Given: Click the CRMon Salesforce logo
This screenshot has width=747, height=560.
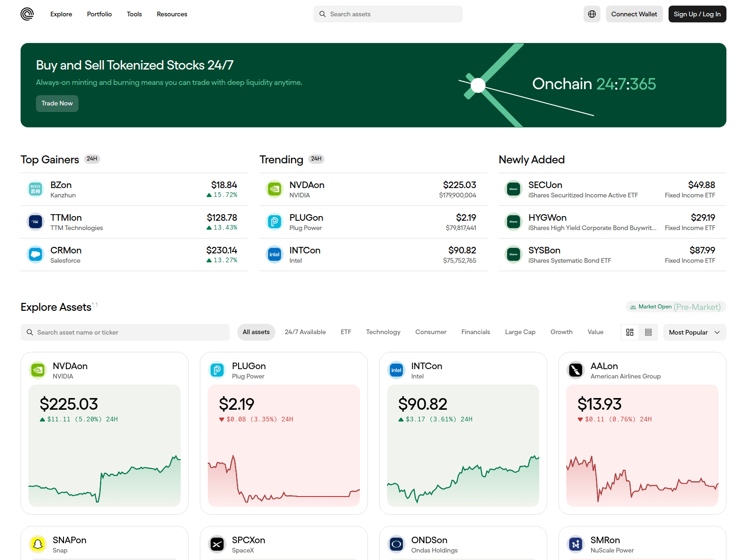Looking at the screenshot, I should point(35,255).
